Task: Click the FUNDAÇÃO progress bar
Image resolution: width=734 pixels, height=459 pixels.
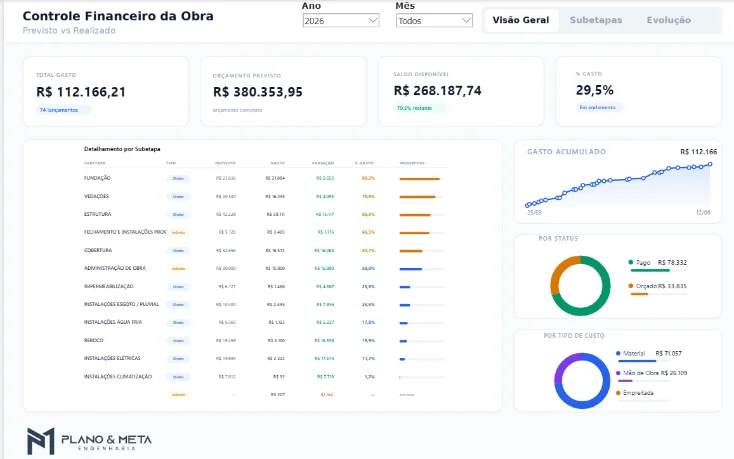Action: click(421, 179)
